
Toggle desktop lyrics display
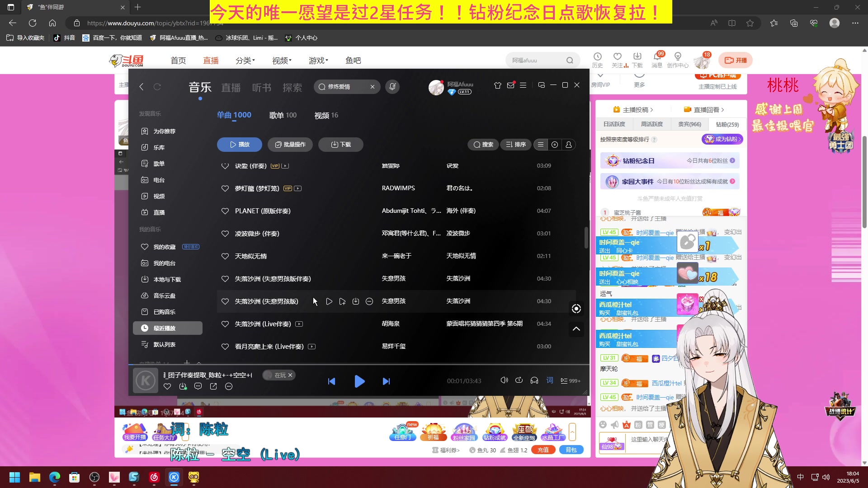550,380
